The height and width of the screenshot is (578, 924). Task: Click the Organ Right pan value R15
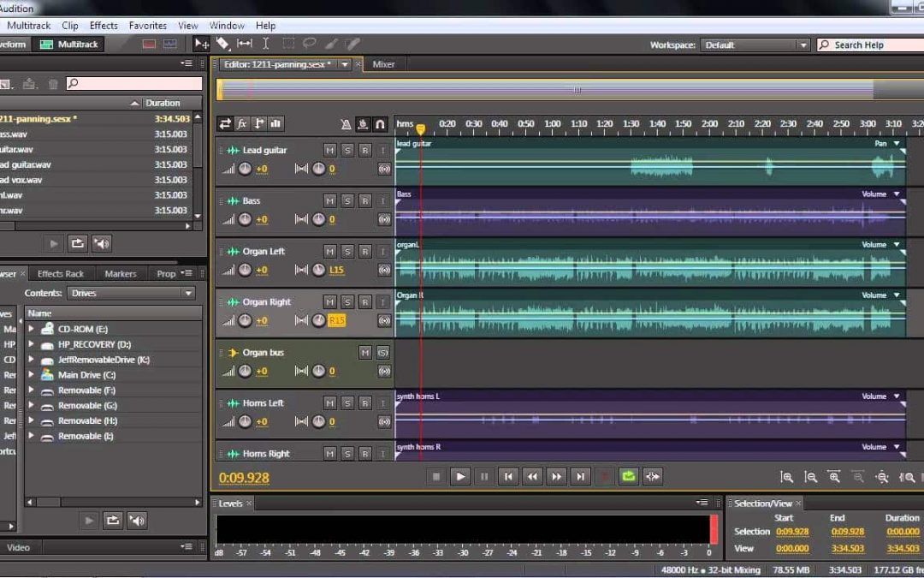pos(337,320)
